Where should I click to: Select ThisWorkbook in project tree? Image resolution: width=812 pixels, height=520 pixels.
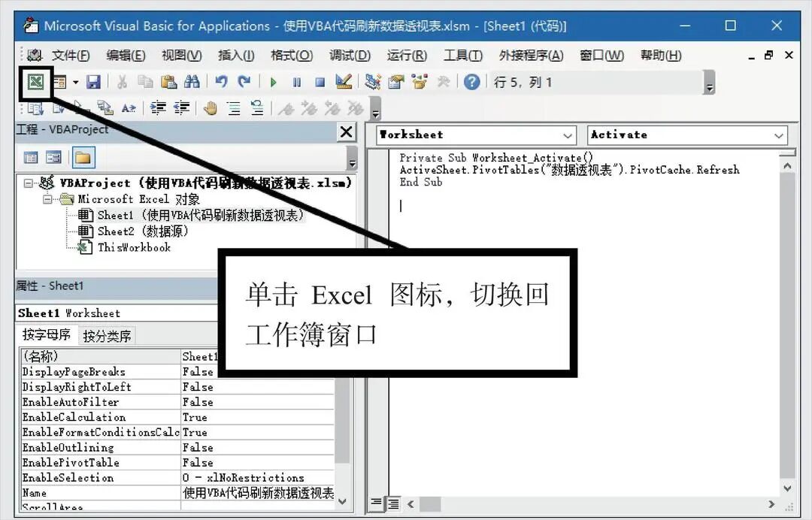[x=134, y=247]
